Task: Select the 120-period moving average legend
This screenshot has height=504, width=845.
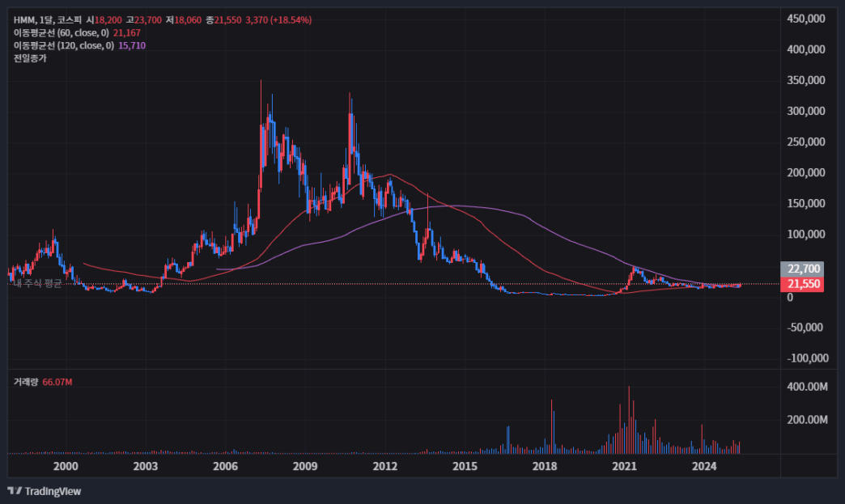Action: 64,46
